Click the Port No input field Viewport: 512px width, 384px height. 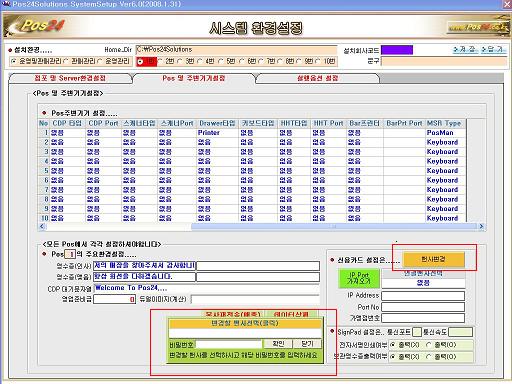(x=423, y=307)
